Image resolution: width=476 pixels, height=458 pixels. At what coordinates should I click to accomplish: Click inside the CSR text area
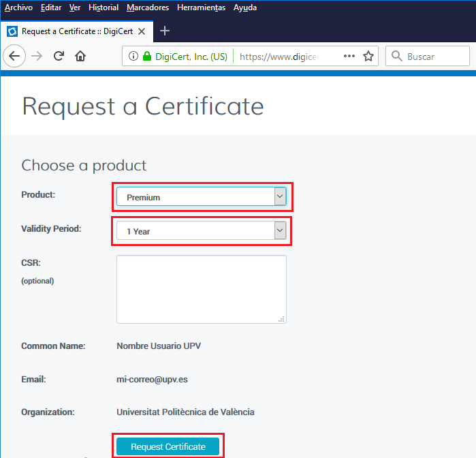(201, 289)
